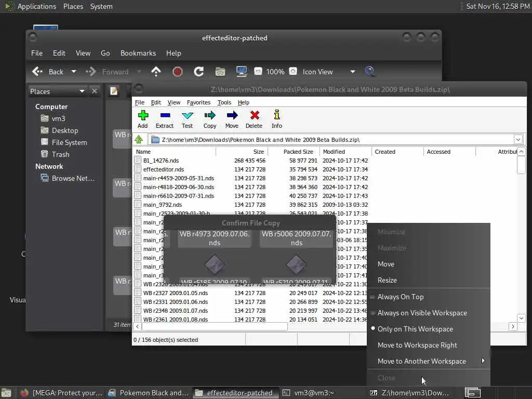This screenshot has width=532, height=399.
Task: Switch to effecteditor-patched taskbar button
Action: coord(235,393)
